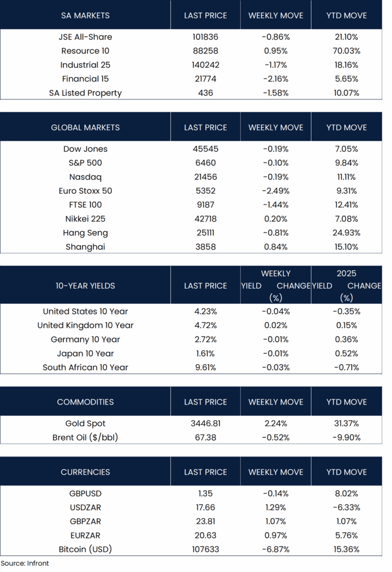The width and height of the screenshot is (392, 572).
Task: Click the COMMODITIES header cell
Action: pyautogui.click(x=85, y=402)
